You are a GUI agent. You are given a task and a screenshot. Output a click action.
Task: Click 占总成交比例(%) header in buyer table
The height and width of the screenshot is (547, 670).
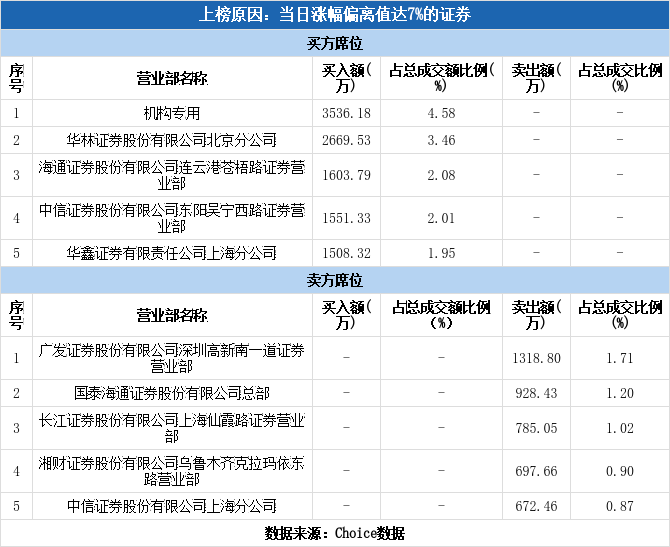[x=620, y=78]
